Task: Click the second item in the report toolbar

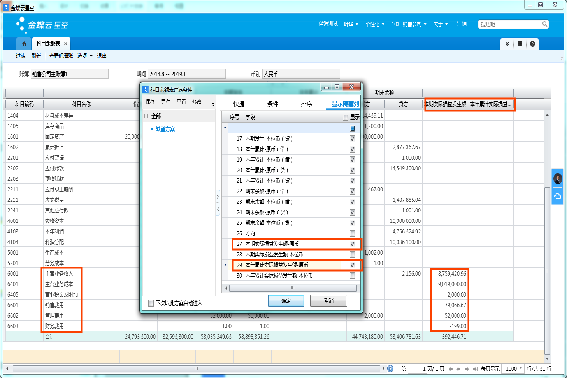Action: (36, 55)
